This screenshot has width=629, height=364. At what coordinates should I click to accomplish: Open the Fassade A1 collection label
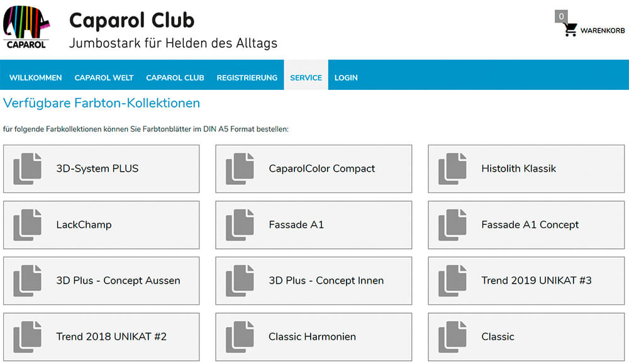[x=296, y=224]
